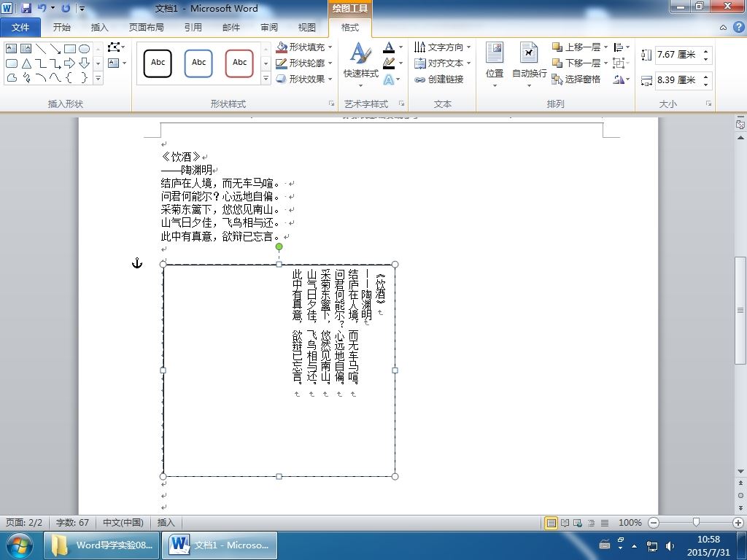Select the print layout view button
This screenshot has height=560, width=747.
click(551, 523)
